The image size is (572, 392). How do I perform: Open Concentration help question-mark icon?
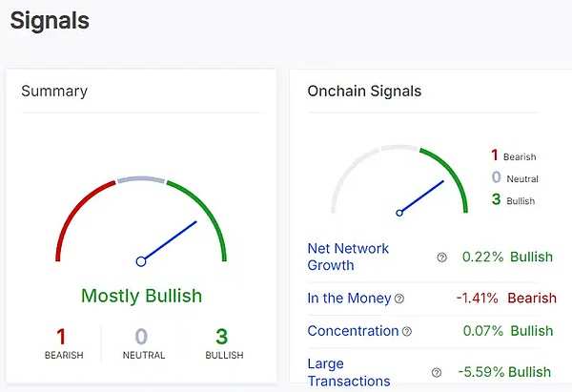[x=407, y=331]
